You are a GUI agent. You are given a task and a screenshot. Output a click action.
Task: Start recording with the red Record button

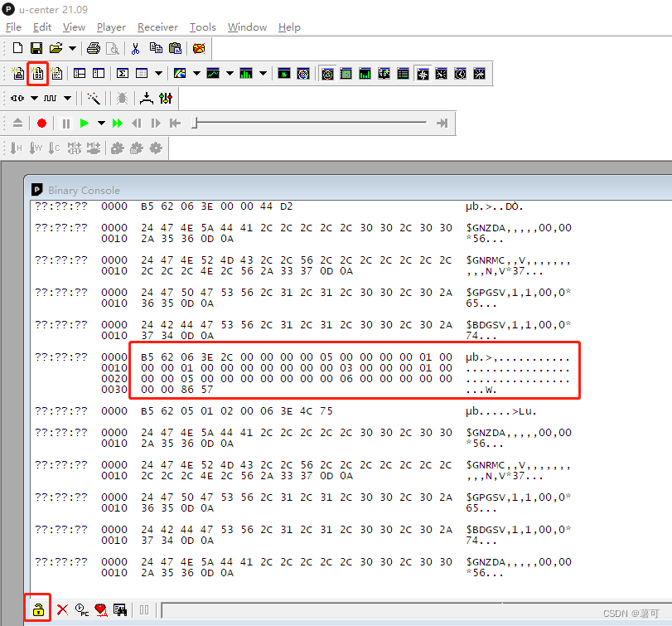click(x=41, y=124)
